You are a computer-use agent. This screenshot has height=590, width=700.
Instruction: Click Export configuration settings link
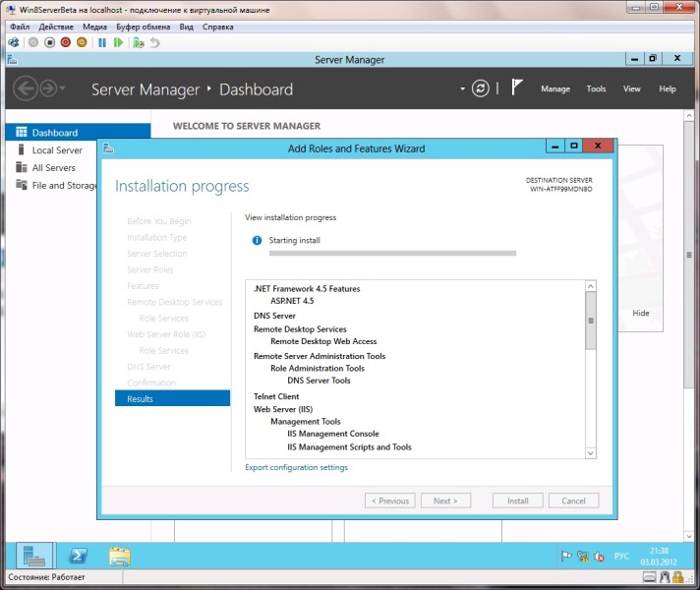[x=296, y=467]
